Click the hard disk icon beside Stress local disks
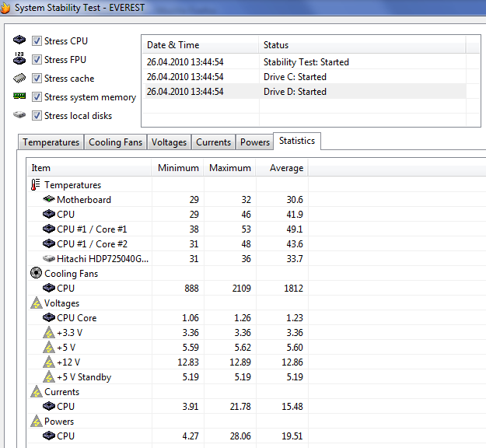This screenshot has height=448, width=486. pos(19,114)
